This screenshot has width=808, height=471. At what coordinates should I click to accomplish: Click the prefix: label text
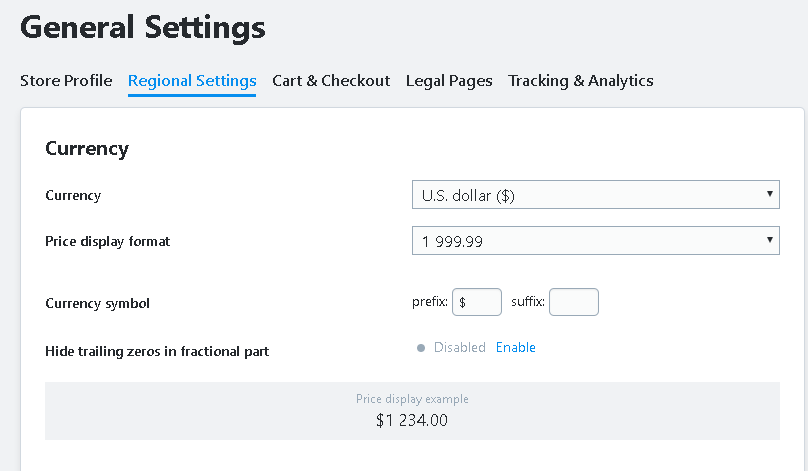point(429,302)
